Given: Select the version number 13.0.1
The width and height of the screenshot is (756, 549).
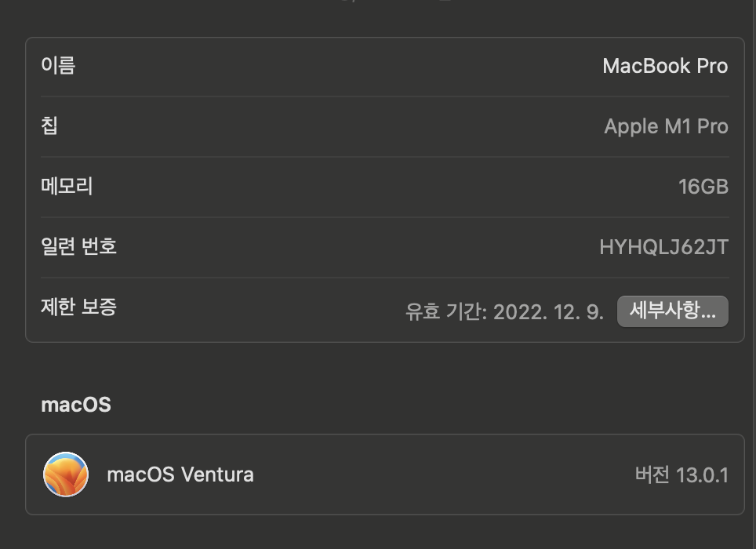Looking at the screenshot, I should click(702, 474).
